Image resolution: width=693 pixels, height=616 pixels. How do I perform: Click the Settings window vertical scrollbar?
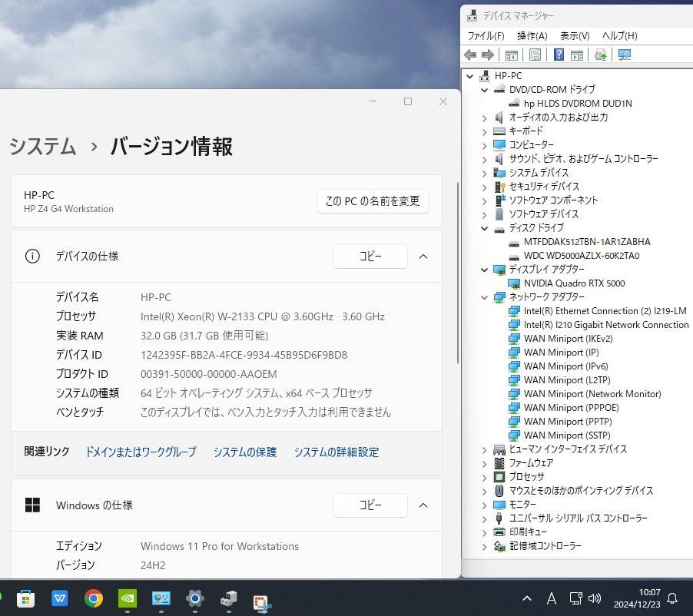pyautogui.click(x=457, y=273)
